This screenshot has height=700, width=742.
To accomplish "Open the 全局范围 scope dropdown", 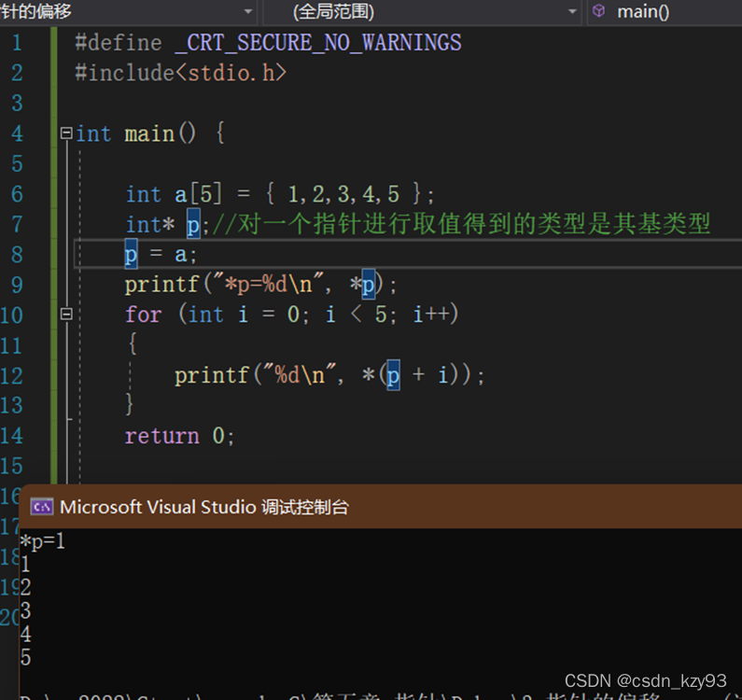I will 422,11.
